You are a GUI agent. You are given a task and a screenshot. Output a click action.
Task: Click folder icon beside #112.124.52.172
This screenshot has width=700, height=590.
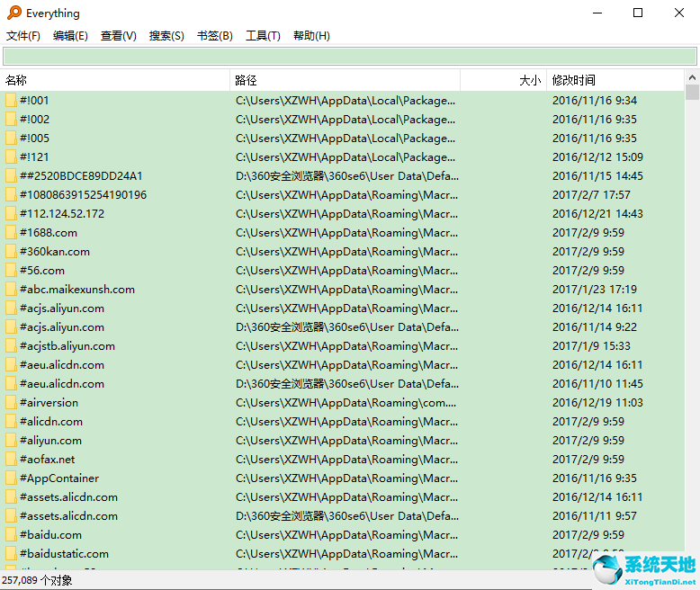pos(11,213)
